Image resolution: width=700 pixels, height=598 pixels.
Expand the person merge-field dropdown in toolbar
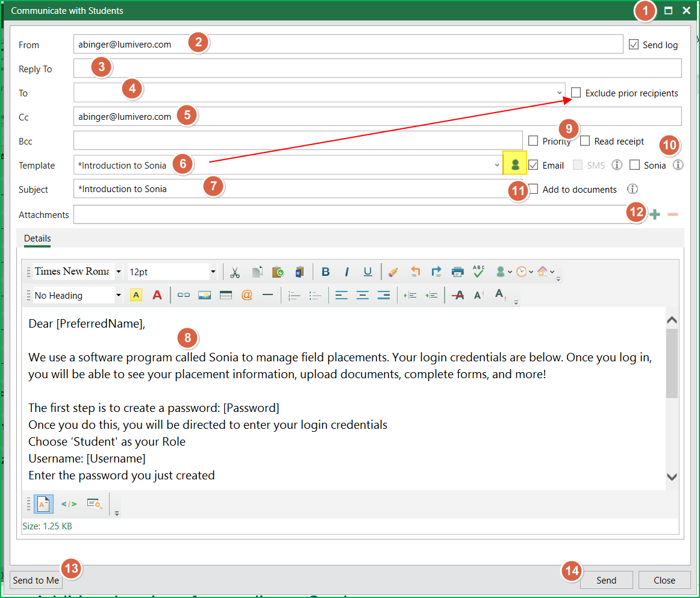coord(510,272)
